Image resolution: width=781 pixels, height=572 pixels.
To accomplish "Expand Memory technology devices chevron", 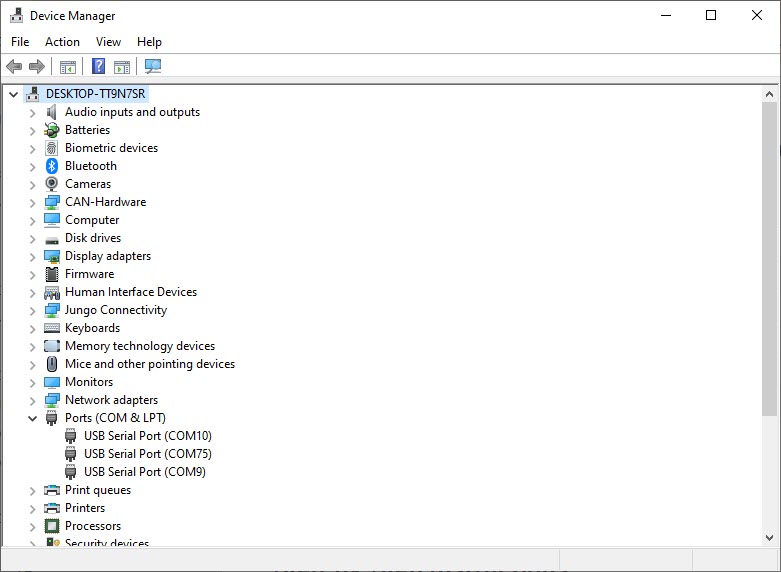I will (x=32, y=347).
